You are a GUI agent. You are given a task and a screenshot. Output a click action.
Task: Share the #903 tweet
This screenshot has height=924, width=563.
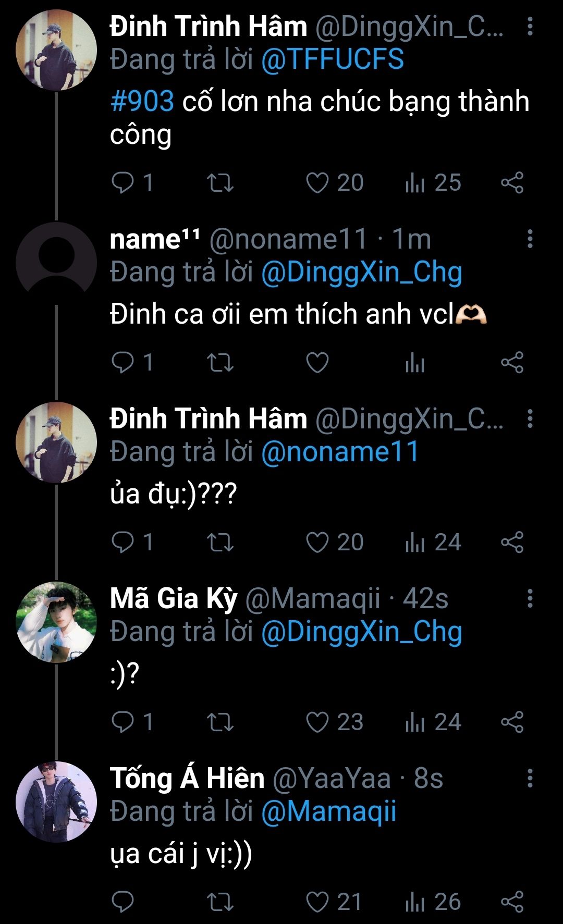tap(512, 183)
